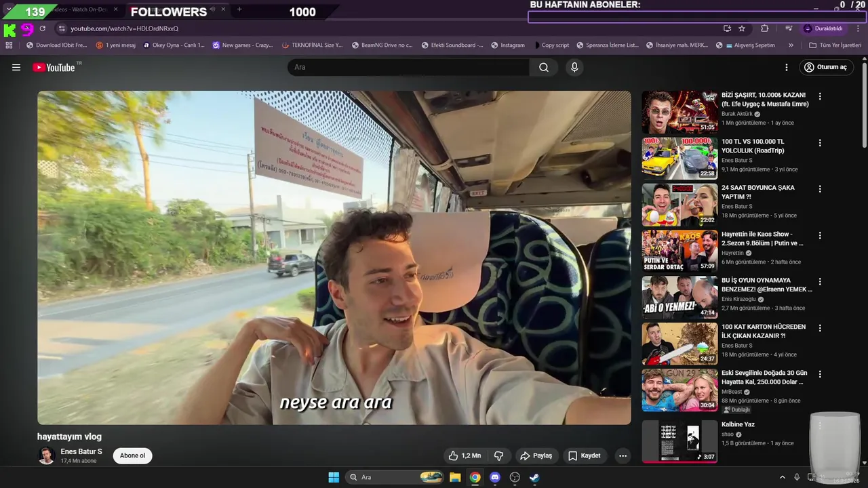Open the Tüm Yer İşaretleri bookmarks folder
The width and height of the screenshot is (868, 488).
(835, 45)
